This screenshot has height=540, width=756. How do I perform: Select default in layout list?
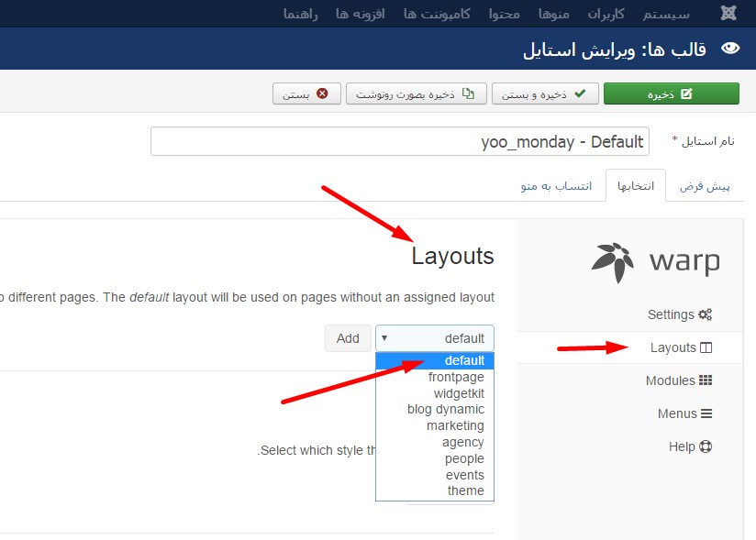pos(434,360)
